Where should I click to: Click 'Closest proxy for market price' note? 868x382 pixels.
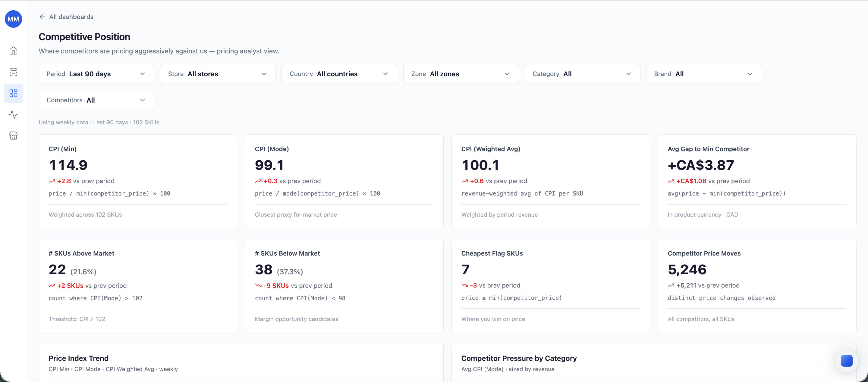click(x=295, y=215)
